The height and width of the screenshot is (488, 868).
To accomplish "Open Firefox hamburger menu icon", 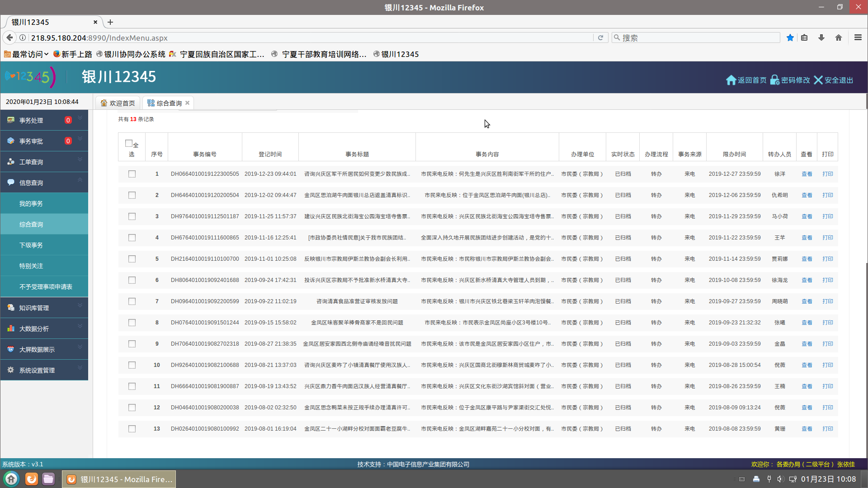I will click(858, 38).
